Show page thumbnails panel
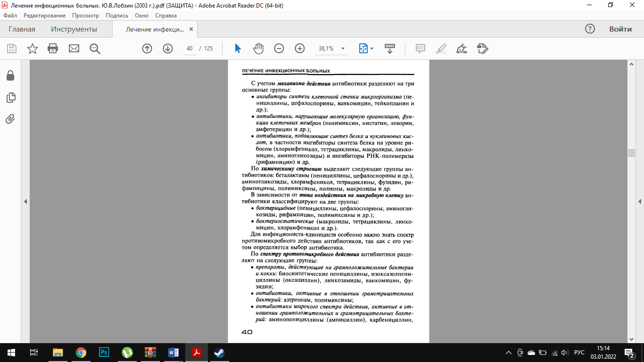This screenshot has width=644, height=362. [x=10, y=98]
